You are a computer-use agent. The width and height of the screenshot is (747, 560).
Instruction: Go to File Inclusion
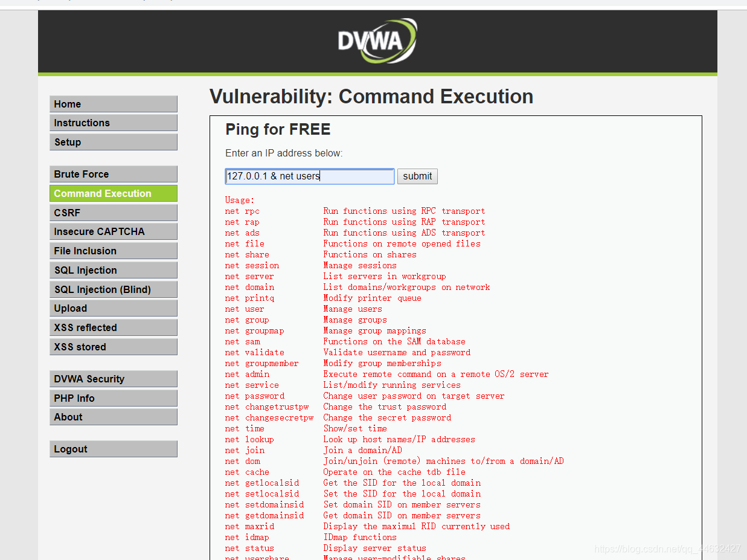(x=114, y=251)
